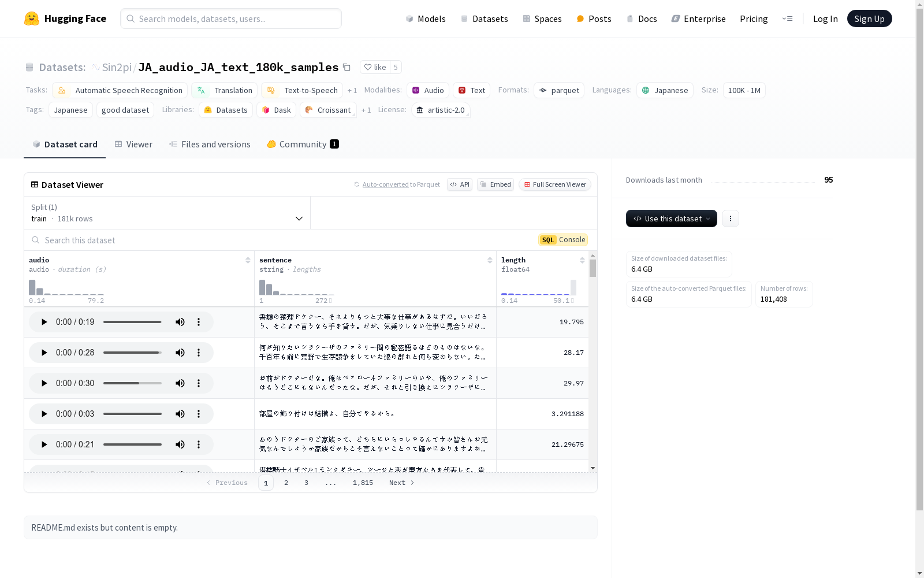Jump to last page 1,815

[363, 483]
